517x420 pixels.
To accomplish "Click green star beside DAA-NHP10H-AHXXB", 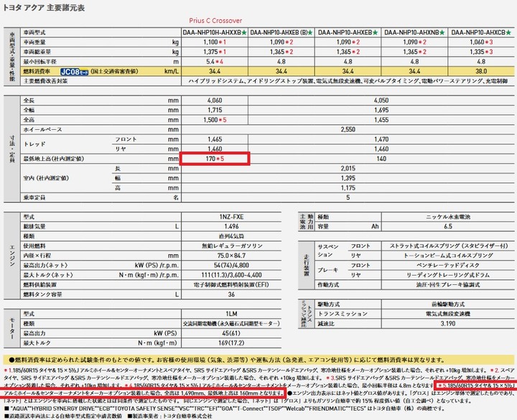I will click(244, 32).
